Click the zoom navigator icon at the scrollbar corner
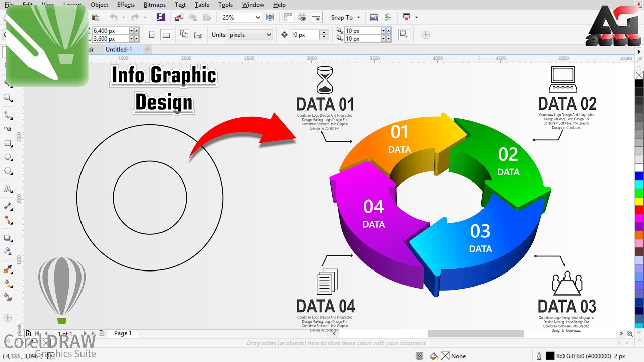 coord(630,333)
